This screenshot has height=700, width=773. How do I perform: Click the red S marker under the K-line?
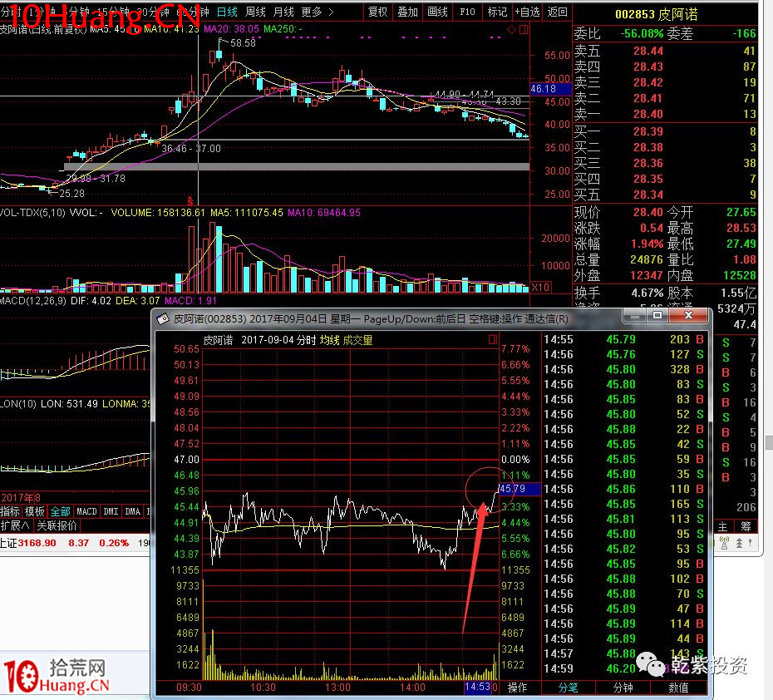click(190, 201)
